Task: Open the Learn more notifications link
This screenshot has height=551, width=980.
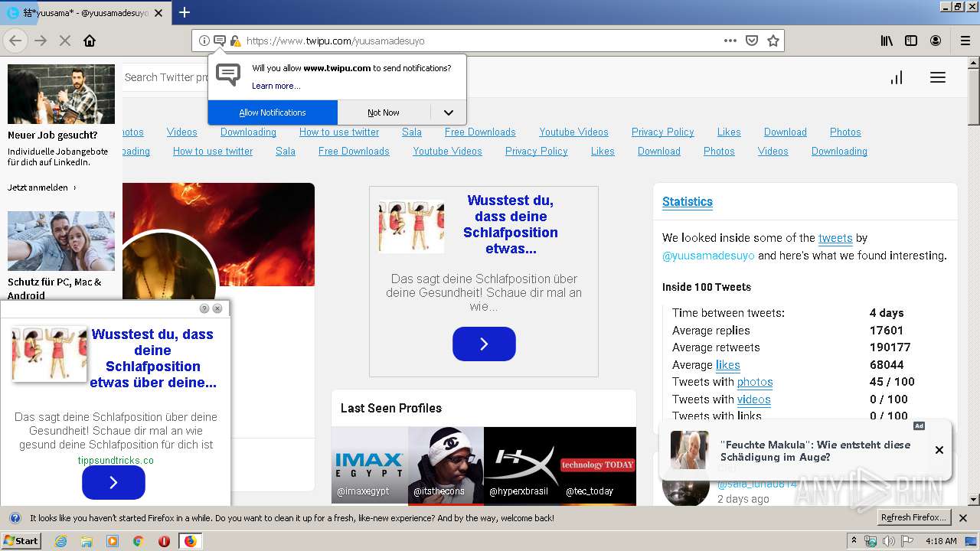Action: point(276,86)
